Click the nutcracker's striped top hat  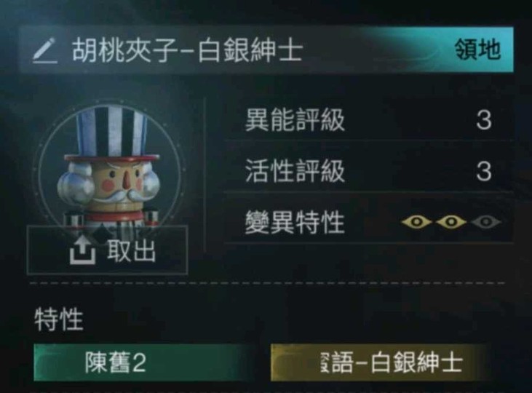pyautogui.click(x=112, y=134)
